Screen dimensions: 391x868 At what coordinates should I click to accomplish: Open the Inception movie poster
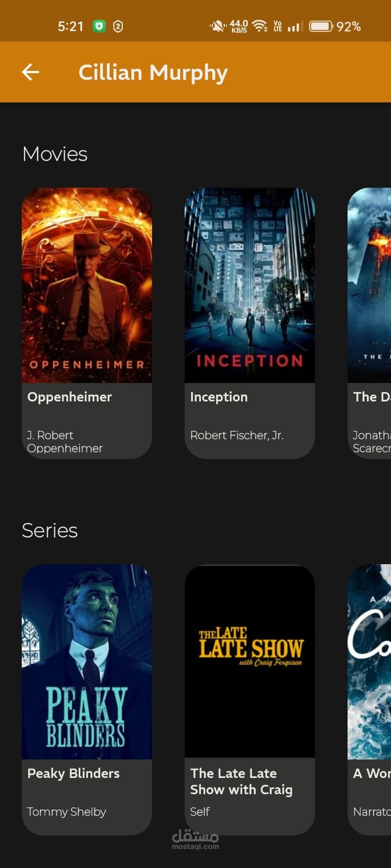click(x=250, y=285)
